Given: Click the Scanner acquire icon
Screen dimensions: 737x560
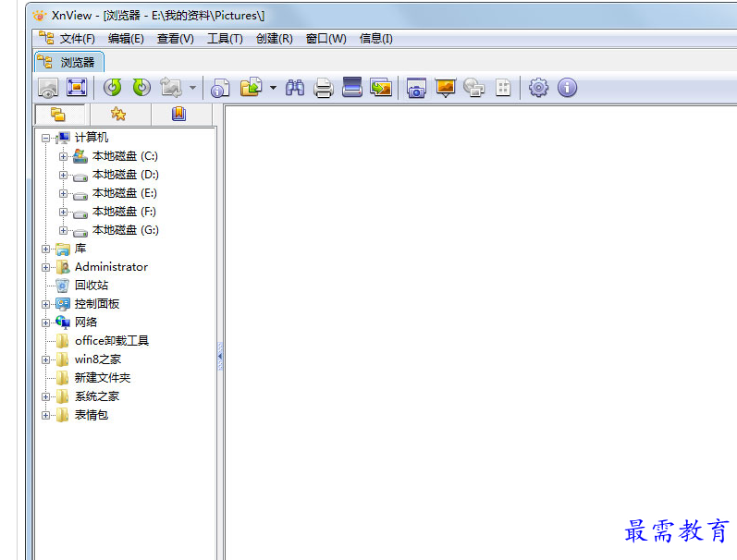Looking at the screenshot, I should 352,88.
